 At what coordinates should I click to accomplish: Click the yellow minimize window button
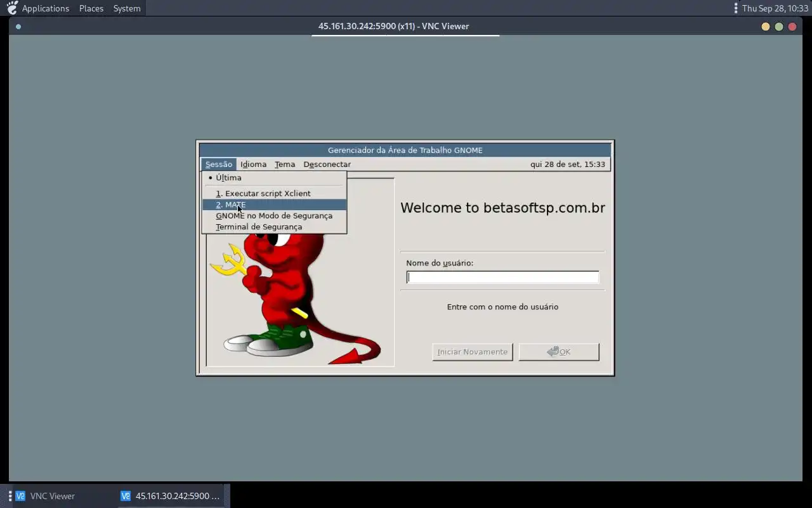tap(765, 27)
